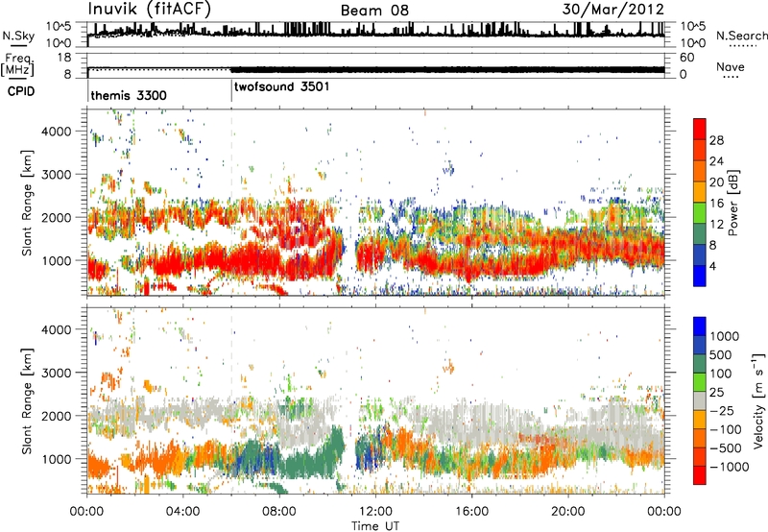Click the 'Freq. [MHz]' axis label
The width and height of the screenshot is (768, 532).
17,64
